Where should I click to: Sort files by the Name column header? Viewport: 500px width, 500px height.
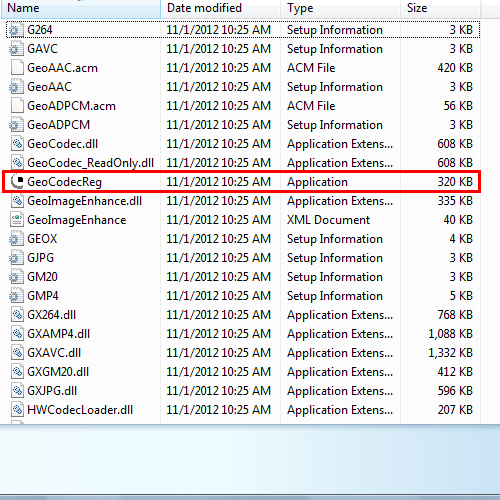coord(81,8)
